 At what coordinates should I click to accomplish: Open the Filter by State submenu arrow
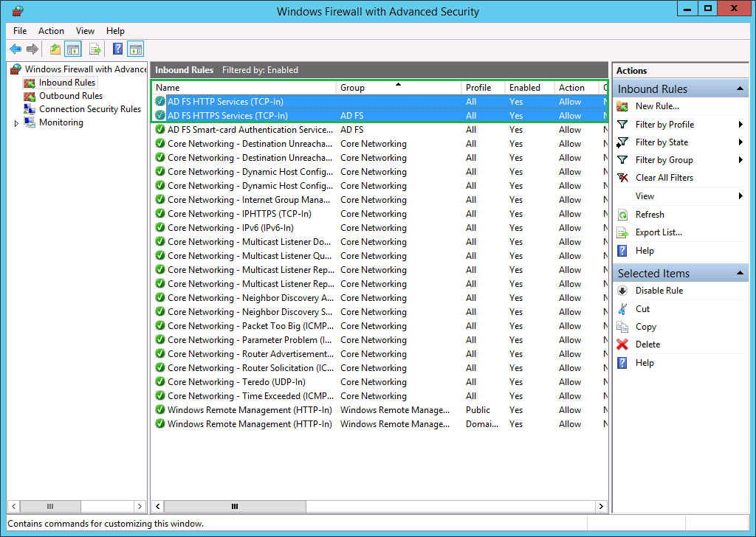[x=740, y=142]
